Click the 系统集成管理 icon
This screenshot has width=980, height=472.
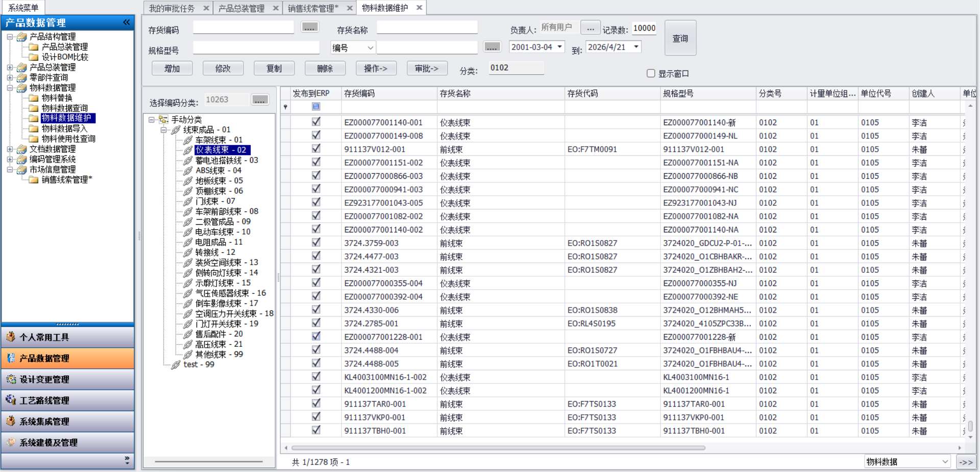tap(11, 421)
